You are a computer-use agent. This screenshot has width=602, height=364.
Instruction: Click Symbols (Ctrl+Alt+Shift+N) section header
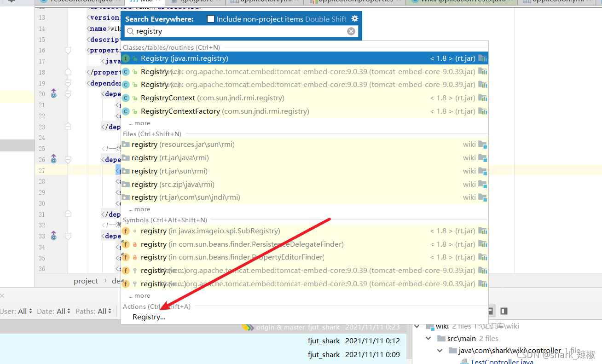165,220
